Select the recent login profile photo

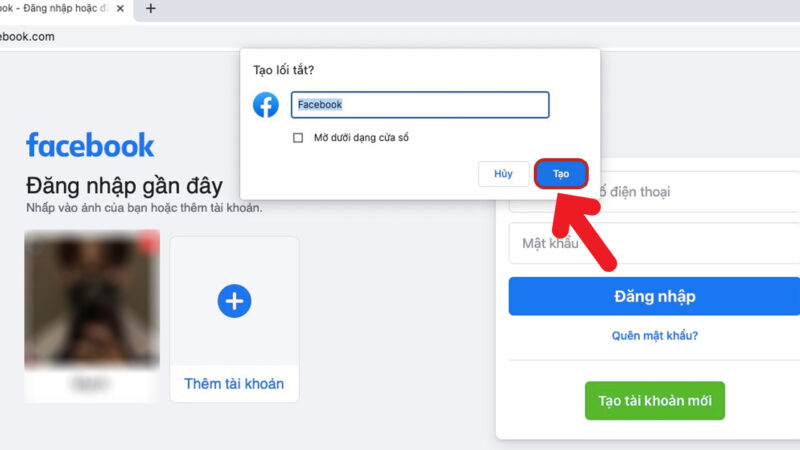tap(92, 298)
